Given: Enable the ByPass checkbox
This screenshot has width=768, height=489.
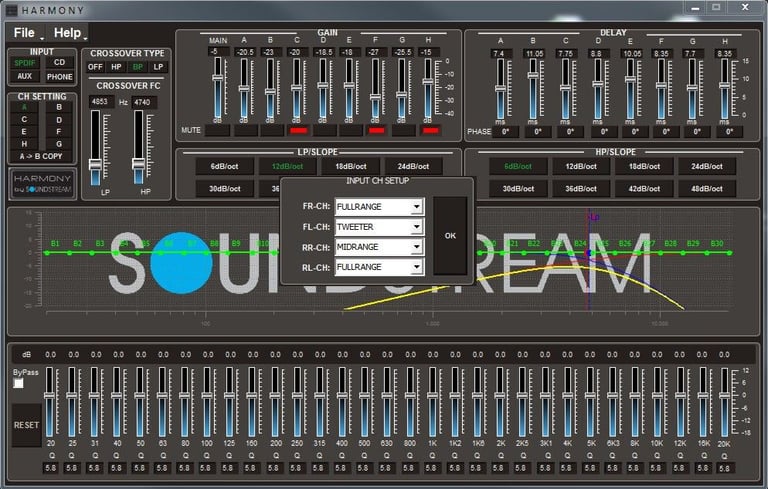Looking at the screenshot, I should coord(18,383).
